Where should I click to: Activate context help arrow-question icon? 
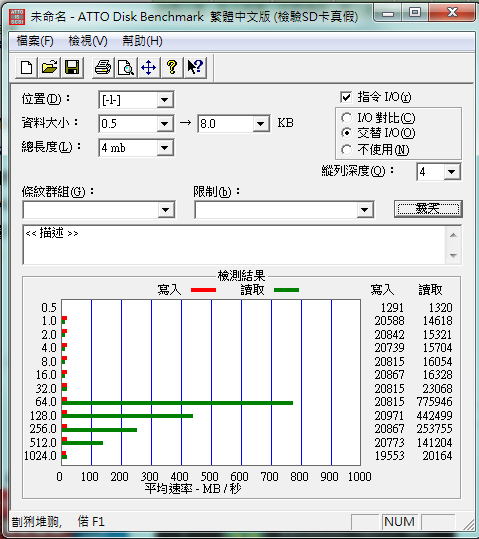click(x=195, y=67)
